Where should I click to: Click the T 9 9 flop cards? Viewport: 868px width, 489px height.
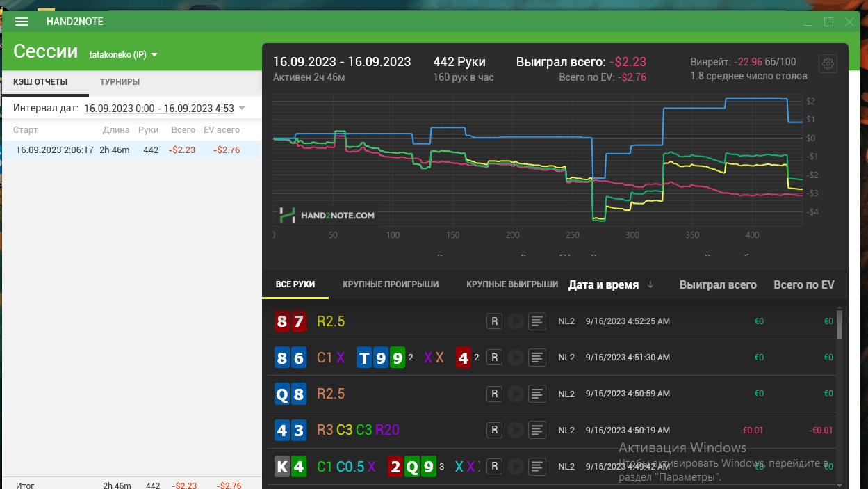380,358
